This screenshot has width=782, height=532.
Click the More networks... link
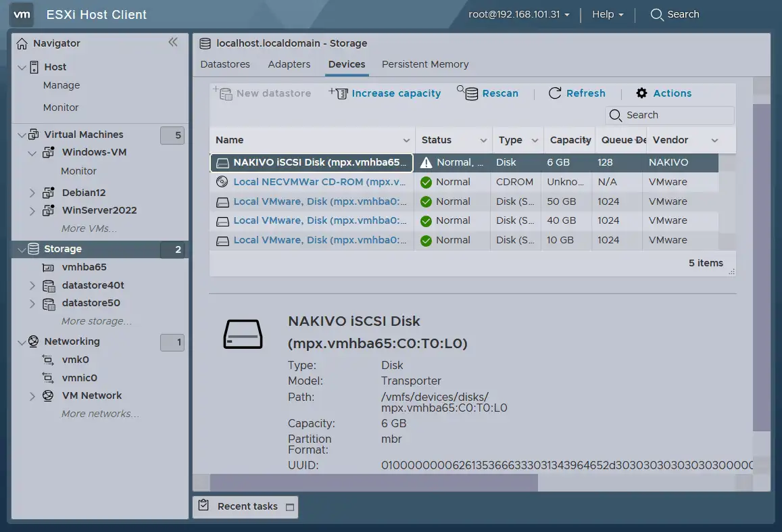pyautogui.click(x=100, y=414)
